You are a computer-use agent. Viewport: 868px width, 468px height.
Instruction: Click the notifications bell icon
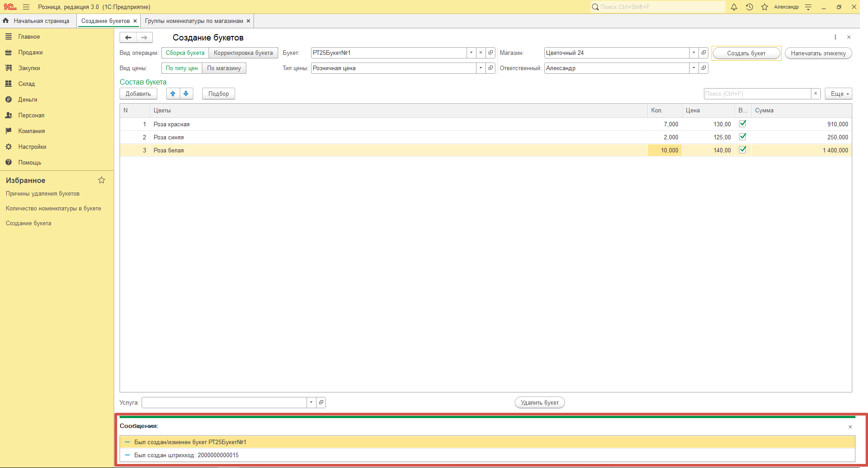click(734, 7)
